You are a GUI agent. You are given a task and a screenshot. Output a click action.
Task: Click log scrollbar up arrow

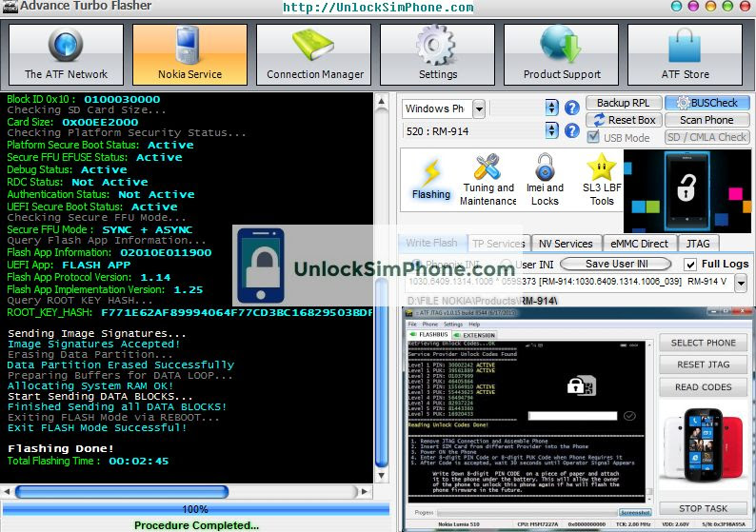tap(382, 101)
